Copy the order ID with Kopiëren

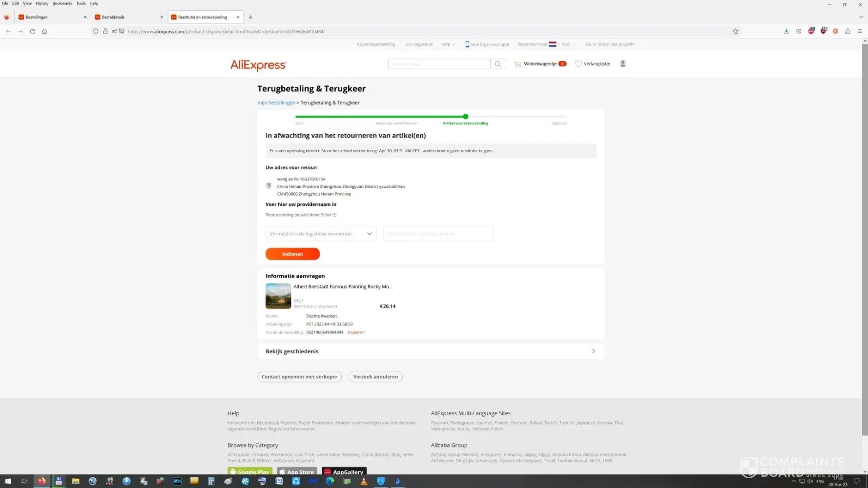(x=356, y=332)
